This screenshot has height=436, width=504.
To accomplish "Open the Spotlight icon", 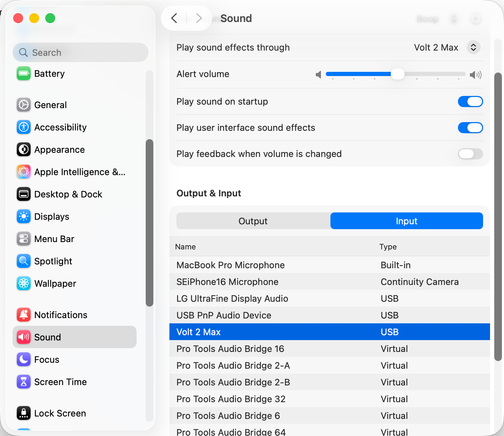I will click(x=24, y=261).
